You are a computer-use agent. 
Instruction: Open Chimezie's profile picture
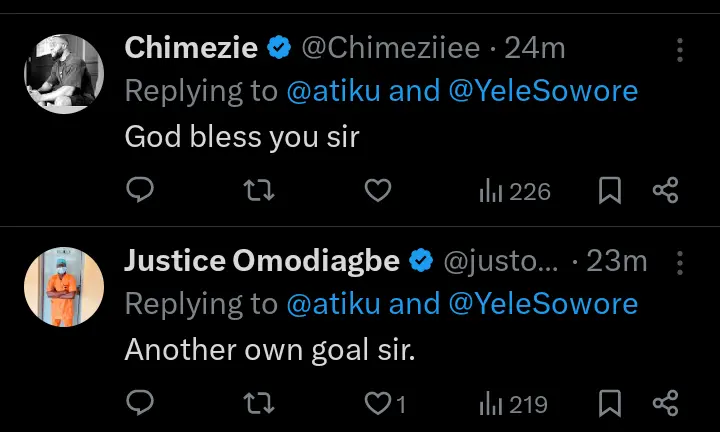pos(64,74)
